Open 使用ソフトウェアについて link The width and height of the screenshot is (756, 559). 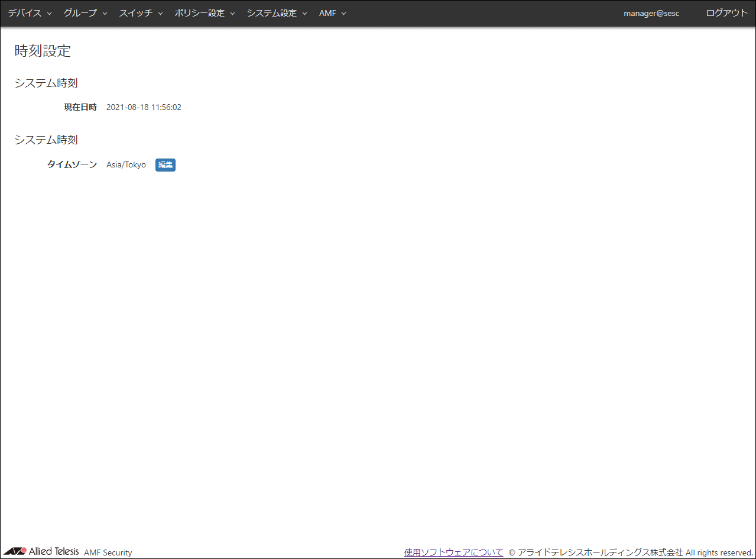453,552
